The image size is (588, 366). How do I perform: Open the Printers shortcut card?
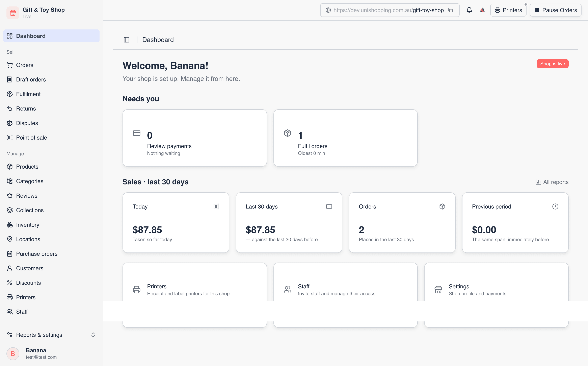[x=195, y=295]
